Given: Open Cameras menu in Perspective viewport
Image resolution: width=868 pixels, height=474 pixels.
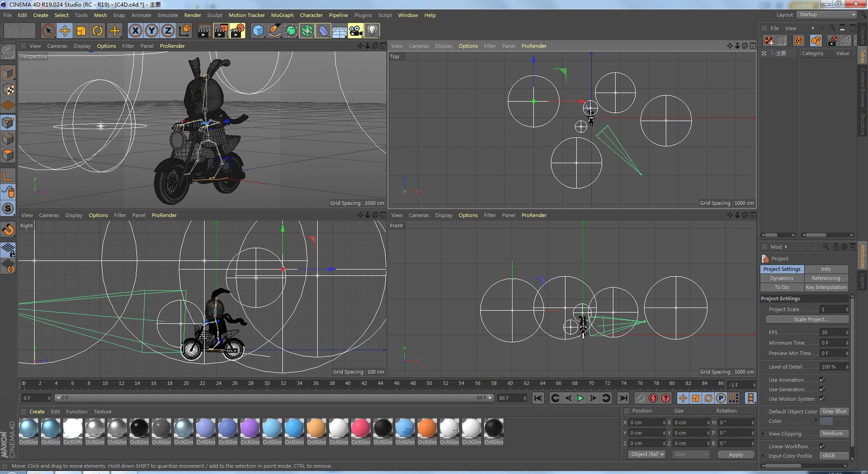Looking at the screenshot, I should pyautogui.click(x=57, y=46).
